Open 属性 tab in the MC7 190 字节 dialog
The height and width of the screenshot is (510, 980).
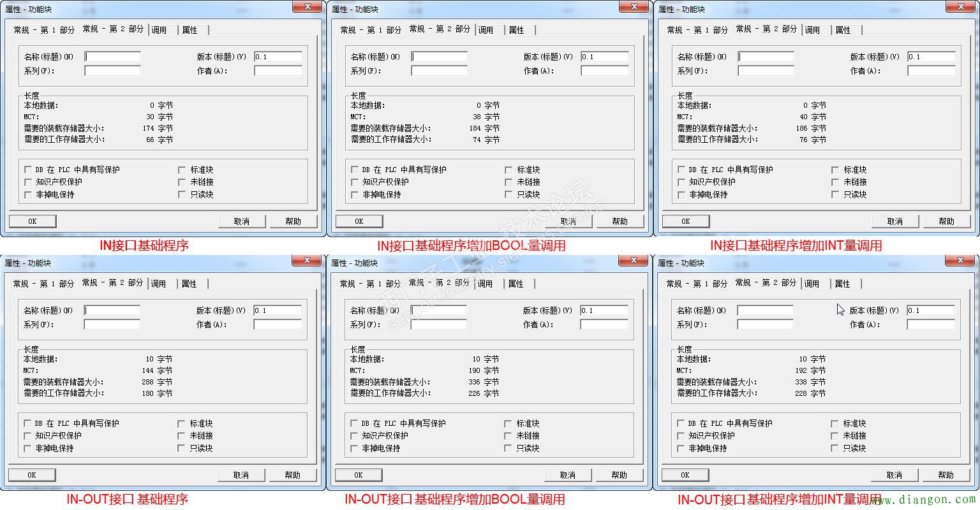pyautogui.click(x=516, y=284)
